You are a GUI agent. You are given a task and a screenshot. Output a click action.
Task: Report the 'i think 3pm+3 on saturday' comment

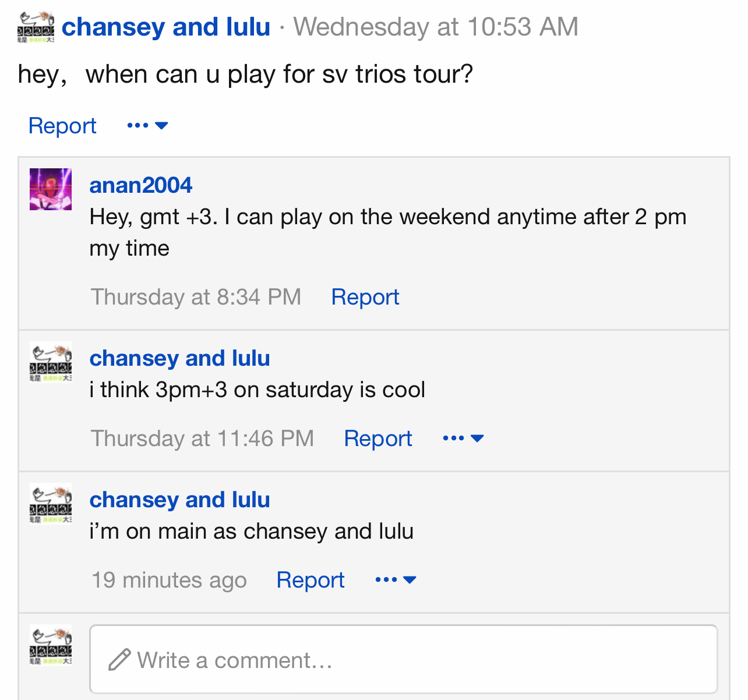pyautogui.click(x=377, y=439)
